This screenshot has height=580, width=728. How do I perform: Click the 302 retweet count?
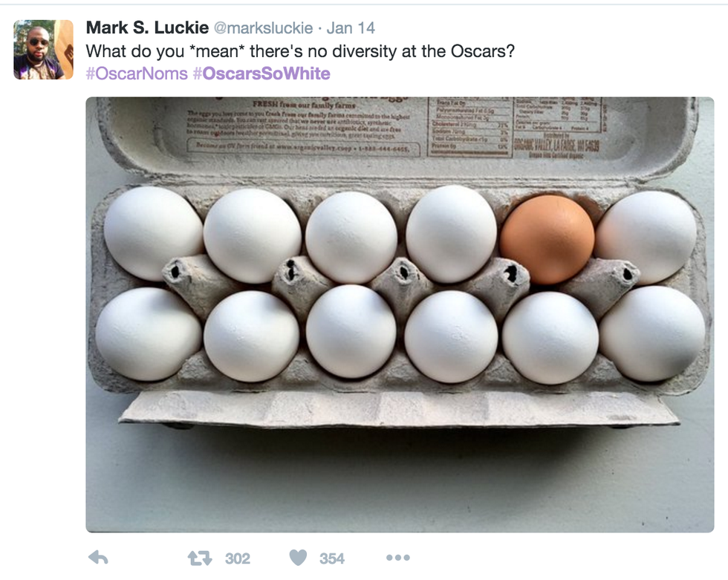pos(238,558)
